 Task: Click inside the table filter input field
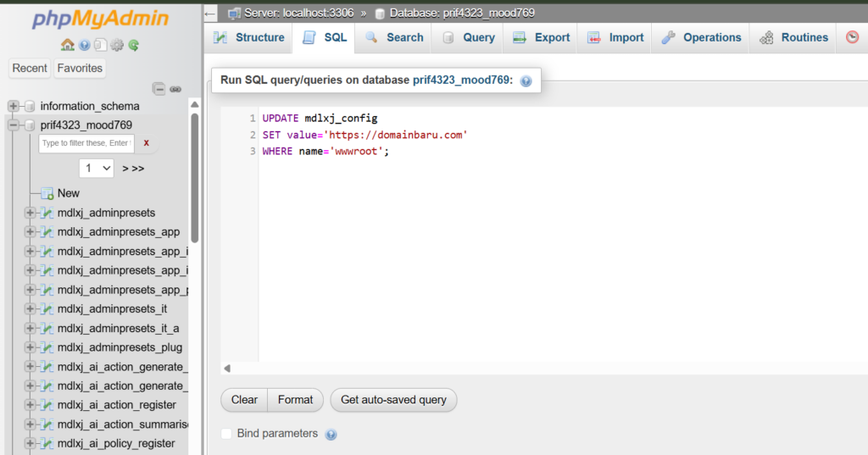(86, 143)
